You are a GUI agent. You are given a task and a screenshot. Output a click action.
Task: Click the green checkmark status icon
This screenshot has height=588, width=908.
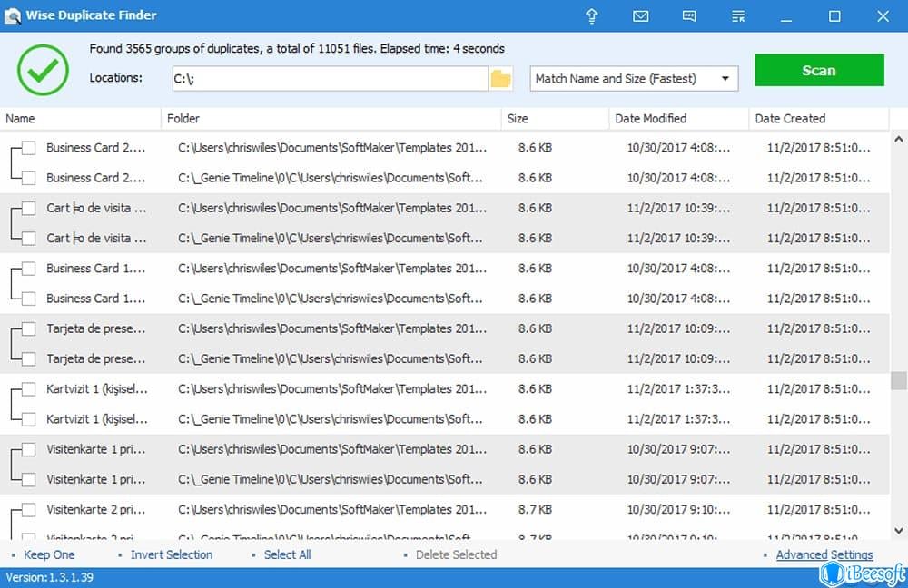click(x=43, y=70)
